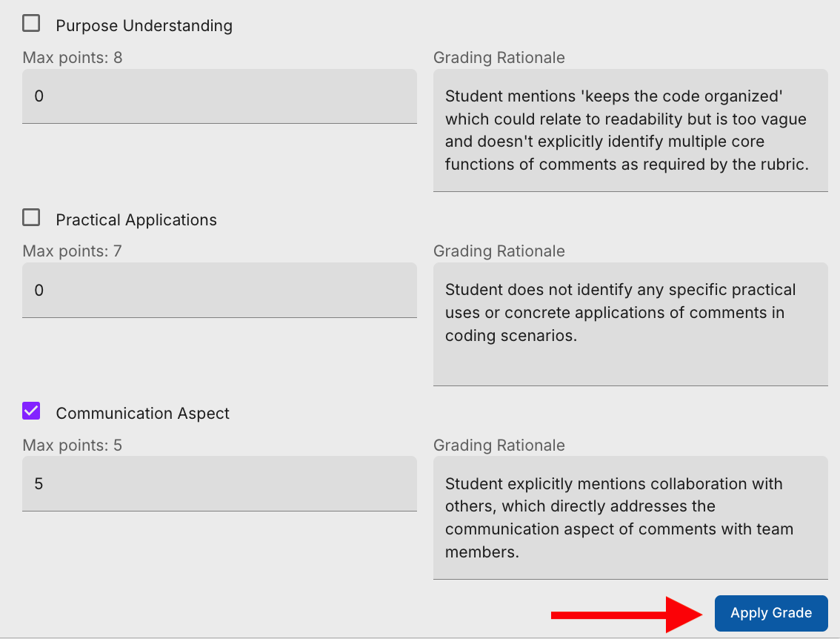Edit the Purpose Understanding grading rationale text
The width and height of the screenshot is (840, 639).
click(630, 130)
